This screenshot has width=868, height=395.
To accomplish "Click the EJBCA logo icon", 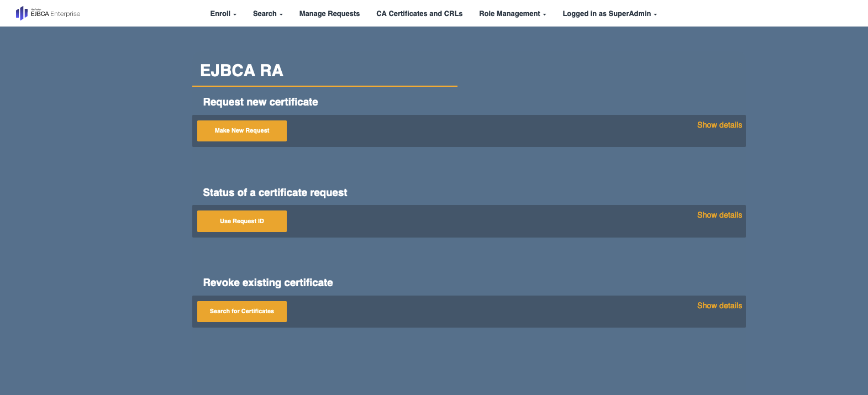I will (22, 13).
